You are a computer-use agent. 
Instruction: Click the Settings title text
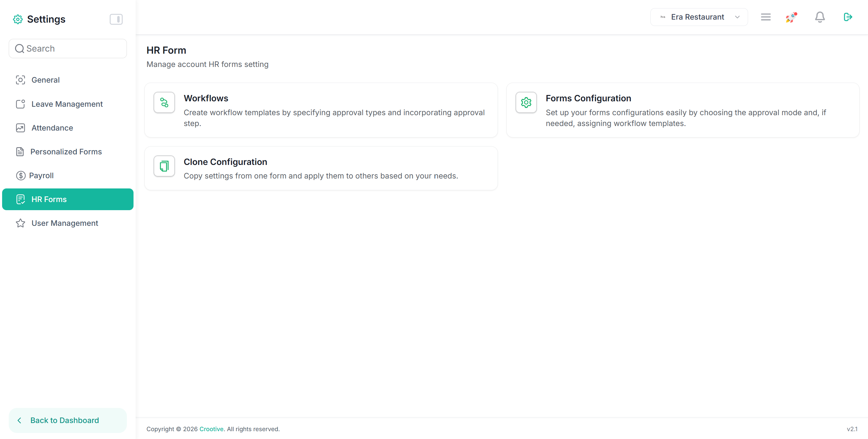[46, 19]
